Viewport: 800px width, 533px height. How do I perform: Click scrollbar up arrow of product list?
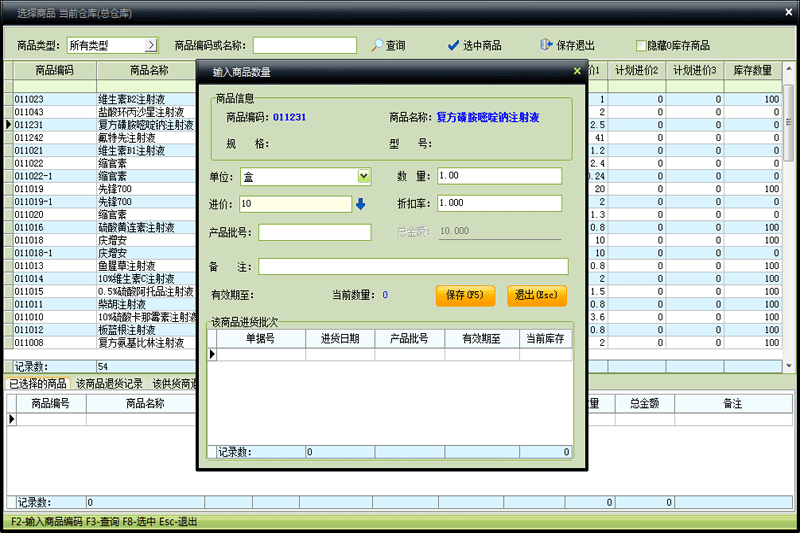(789, 68)
